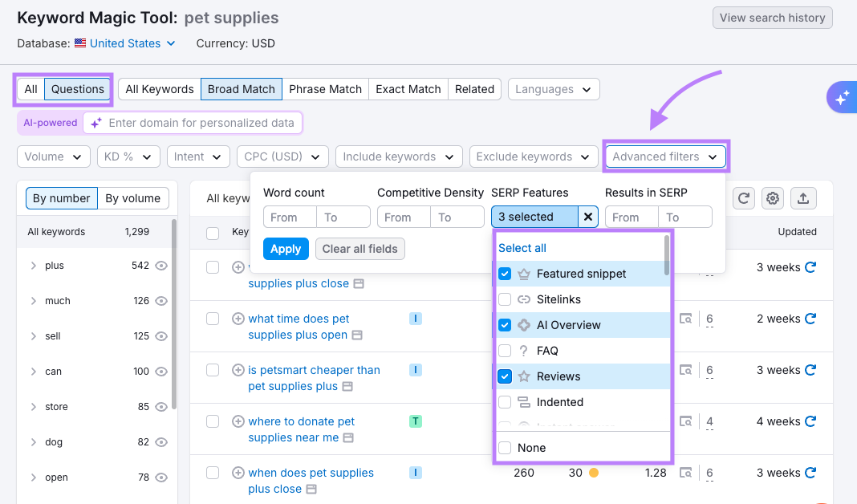Uncheck the Featured snippet SERP feature
Screen dimensions: 857x504
pyautogui.click(x=504, y=274)
